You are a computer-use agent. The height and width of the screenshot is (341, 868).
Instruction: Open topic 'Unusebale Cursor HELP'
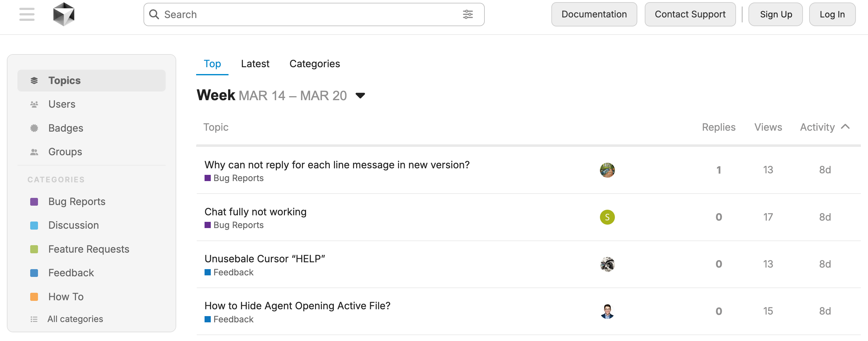pos(265,259)
